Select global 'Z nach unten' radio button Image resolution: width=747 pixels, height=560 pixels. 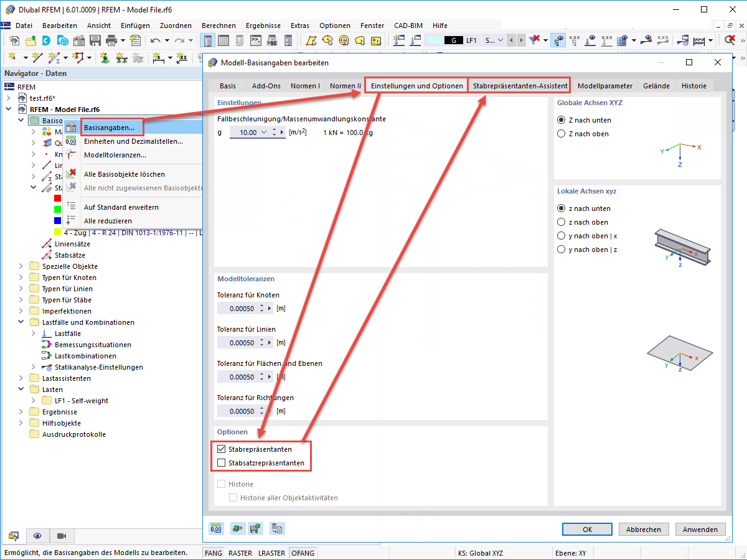pos(561,120)
